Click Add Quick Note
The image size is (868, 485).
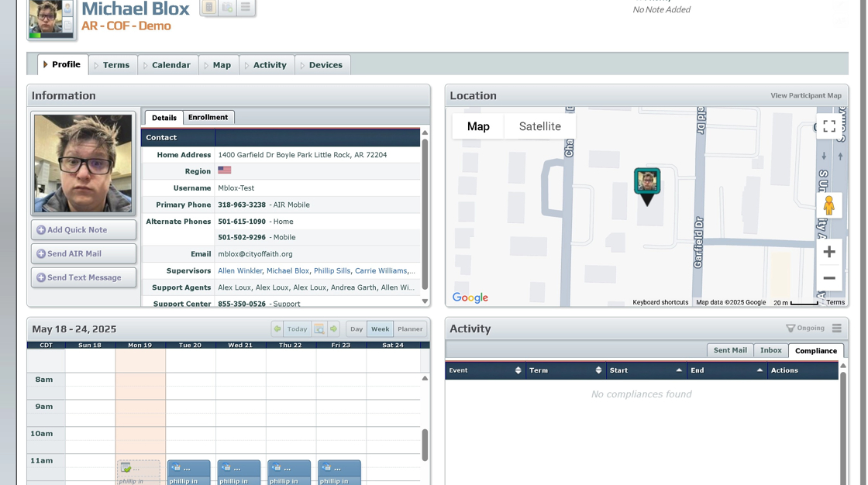[84, 230]
